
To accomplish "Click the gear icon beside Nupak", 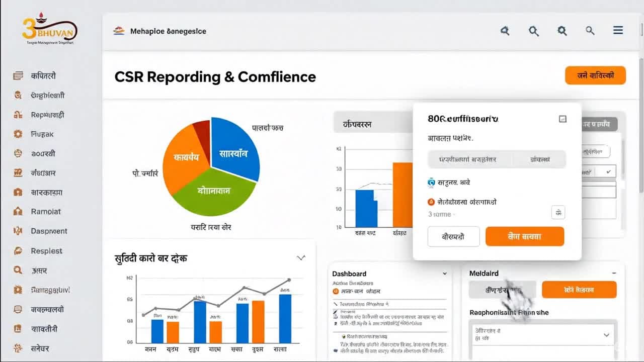I will click(x=18, y=134).
